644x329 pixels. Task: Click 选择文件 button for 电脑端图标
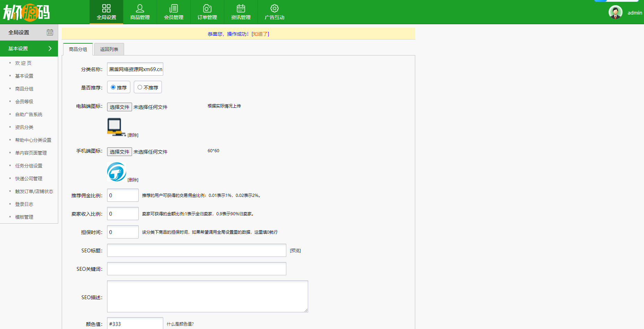point(119,107)
